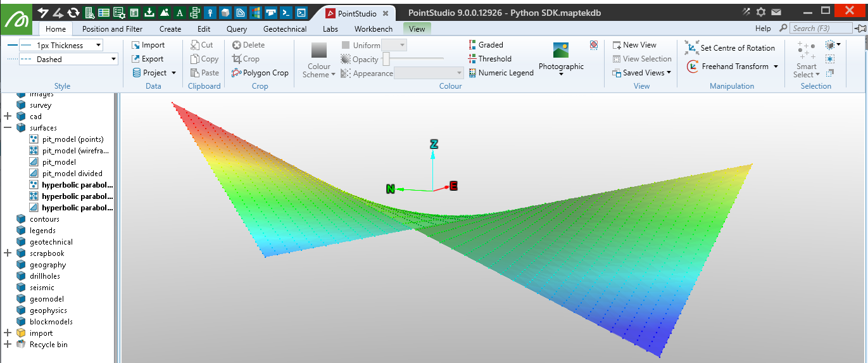This screenshot has width=868, height=363.
Task: Click the Photographic colour icon
Action: coord(560,51)
